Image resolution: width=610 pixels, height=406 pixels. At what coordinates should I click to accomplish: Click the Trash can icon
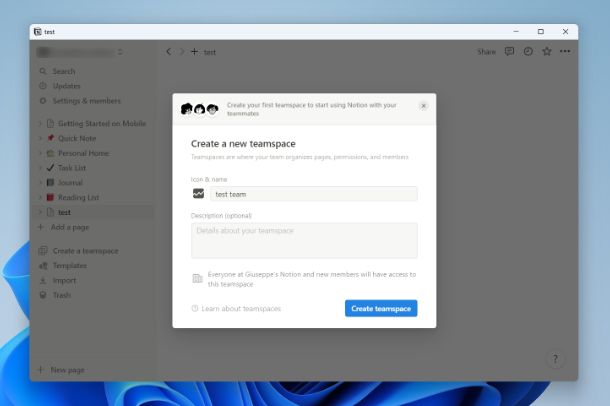point(43,295)
